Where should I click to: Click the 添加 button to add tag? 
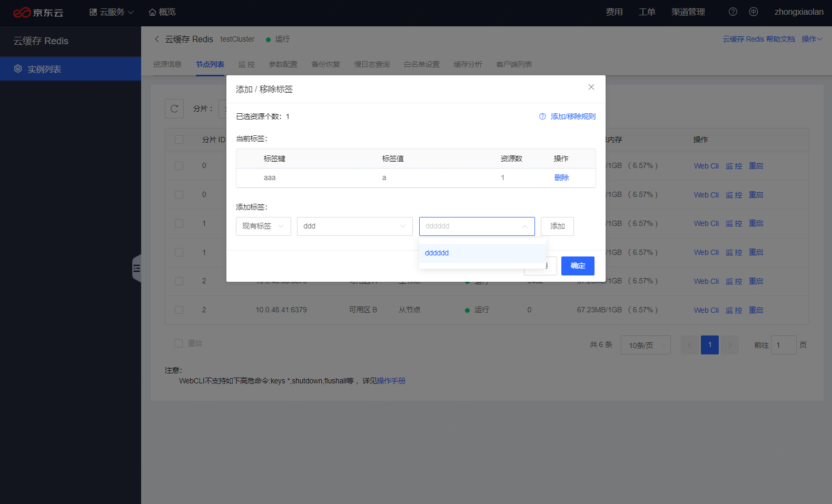[x=557, y=226]
